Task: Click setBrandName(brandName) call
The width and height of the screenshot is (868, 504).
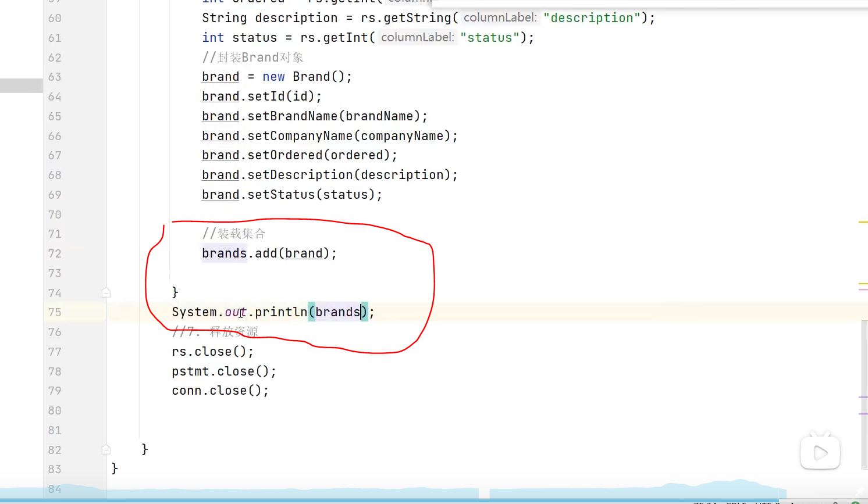Action: coord(334,116)
